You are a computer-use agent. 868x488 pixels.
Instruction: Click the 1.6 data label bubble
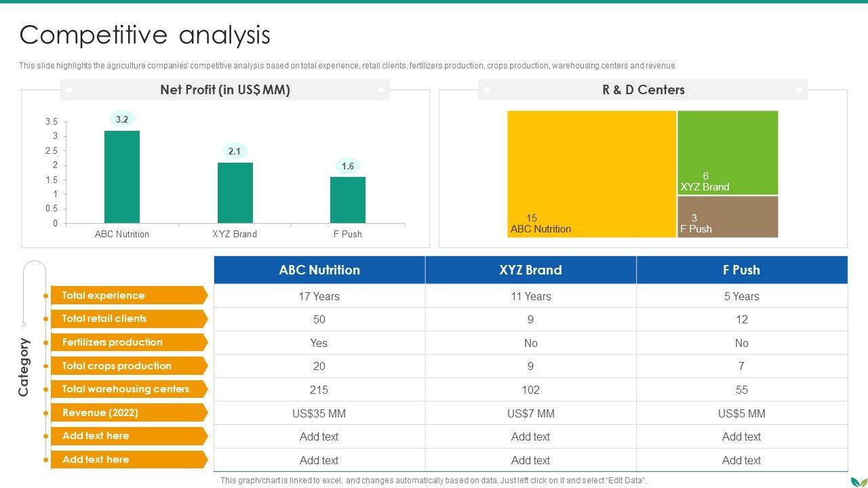tap(347, 166)
